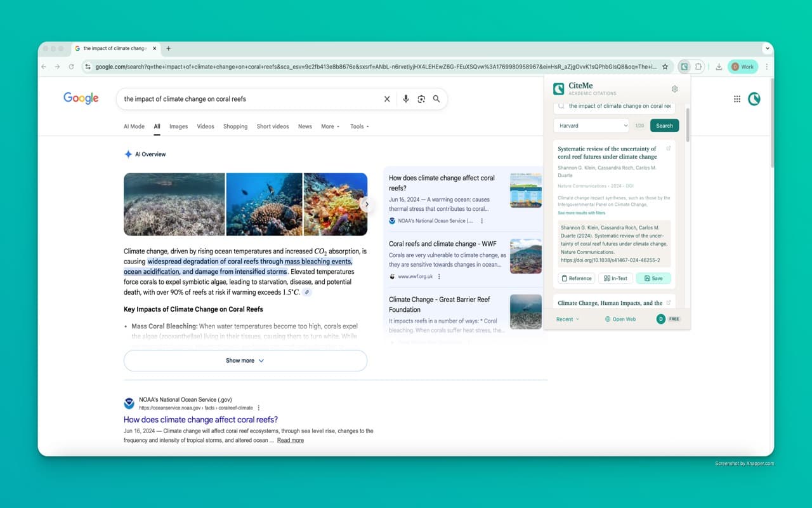Open the citation style Harvard dropdown

point(591,126)
